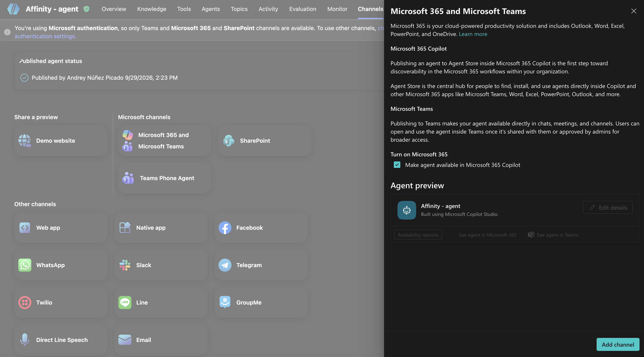Select the Direct Line Speech microphone icon

coord(25,340)
